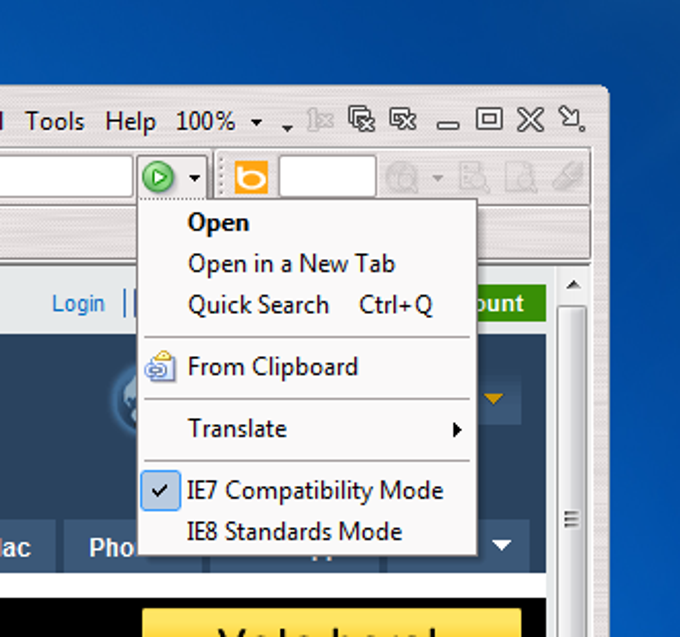Screen dimensions: 680x637
Task: Click the disabled page search document icon
Action: 520,177
